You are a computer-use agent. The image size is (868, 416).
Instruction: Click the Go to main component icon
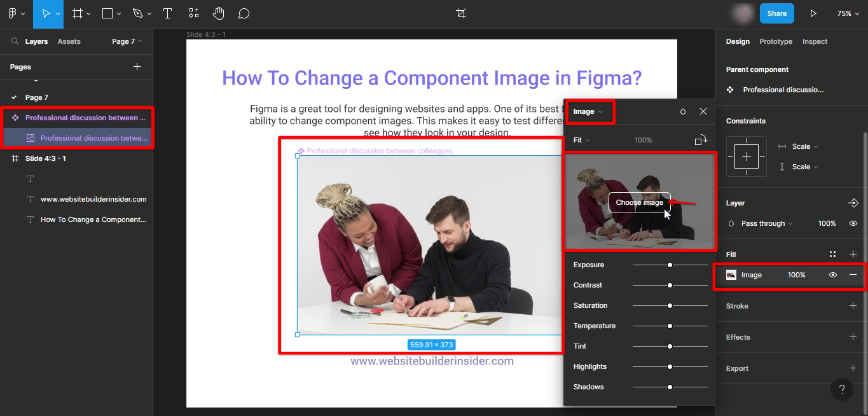pyautogui.click(x=853, y=203)
